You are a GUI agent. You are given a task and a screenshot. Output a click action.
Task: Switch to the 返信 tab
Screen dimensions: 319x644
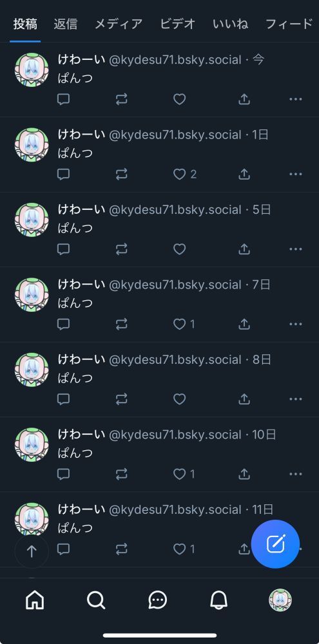click(65, 24)
